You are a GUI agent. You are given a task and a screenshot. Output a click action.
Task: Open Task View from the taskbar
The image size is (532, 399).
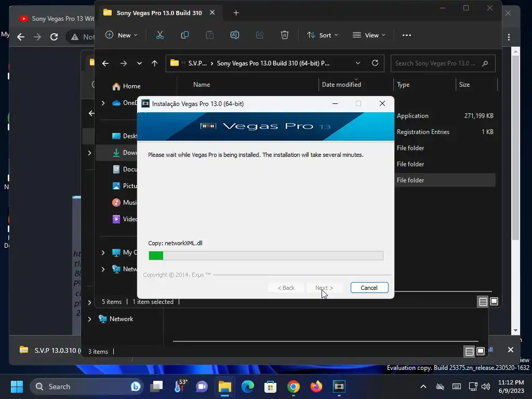coord(156,387)
